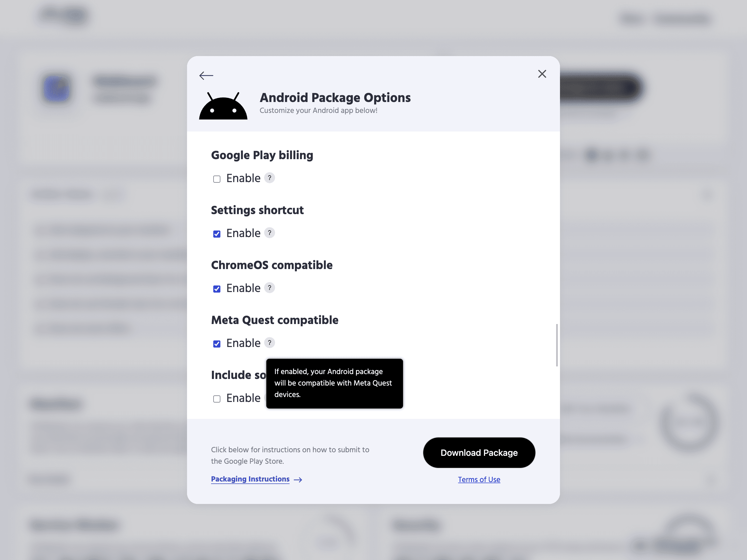This screenshot has height=560, width=747.
Task: Click the close X icon
Action: click(542, 74)
